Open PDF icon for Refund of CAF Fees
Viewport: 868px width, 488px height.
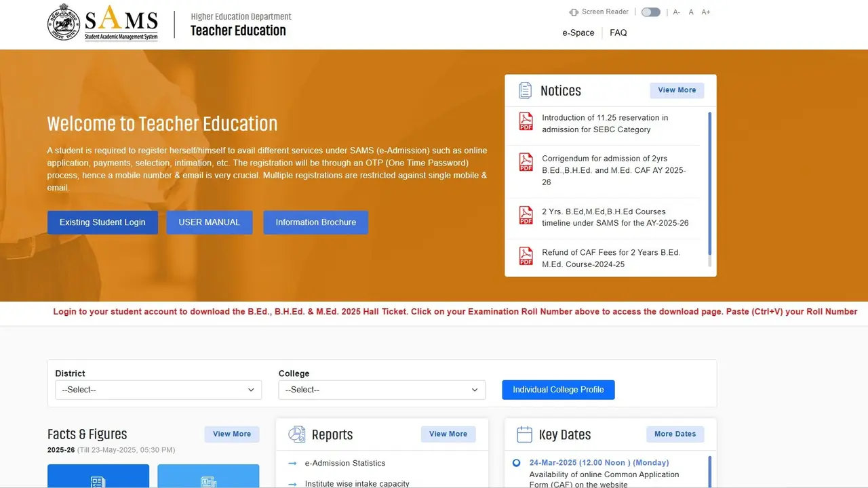click(x=526, y=256)
